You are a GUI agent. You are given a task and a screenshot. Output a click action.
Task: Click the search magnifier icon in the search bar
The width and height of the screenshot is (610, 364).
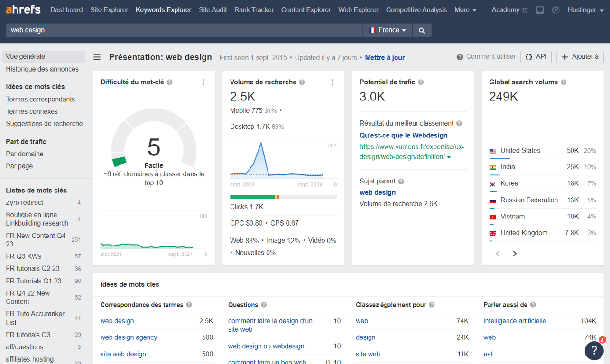pyautogui.click(x=421, y=30)
